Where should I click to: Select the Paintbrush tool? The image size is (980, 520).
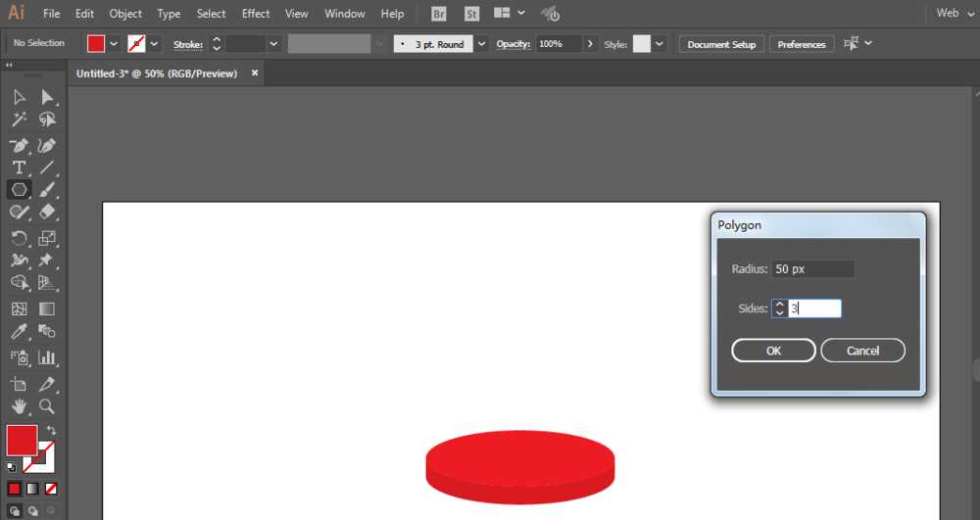coord(46,190)
